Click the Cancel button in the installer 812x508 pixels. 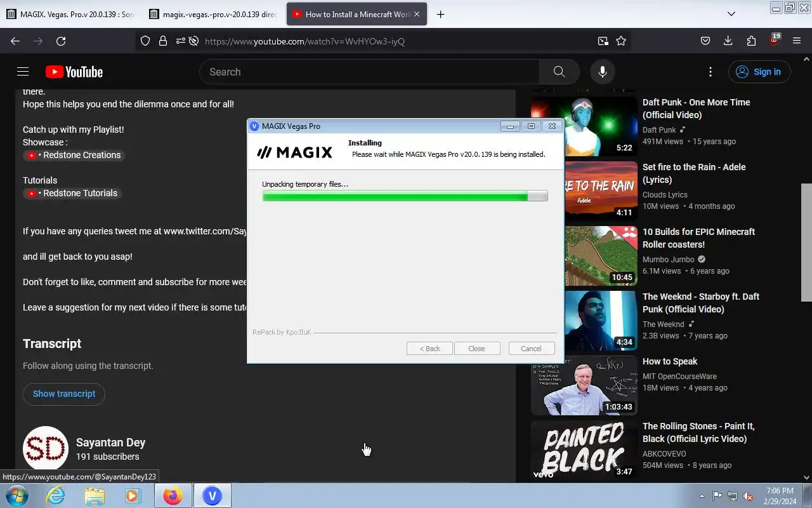pyautogui.click(x=532, y=349)
